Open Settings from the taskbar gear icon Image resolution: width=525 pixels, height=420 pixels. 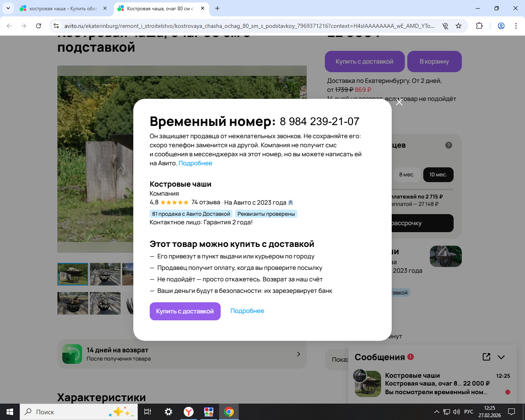pos(169,412)
